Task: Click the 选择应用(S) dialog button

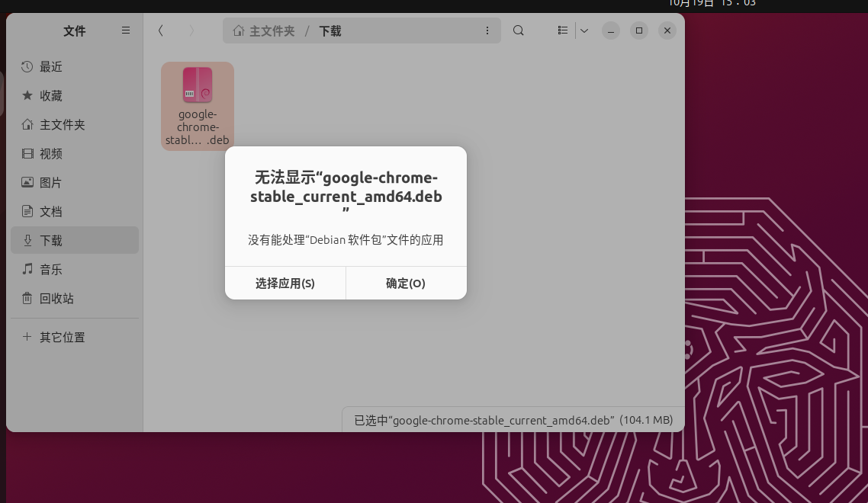Action: (x=285, y=284)
